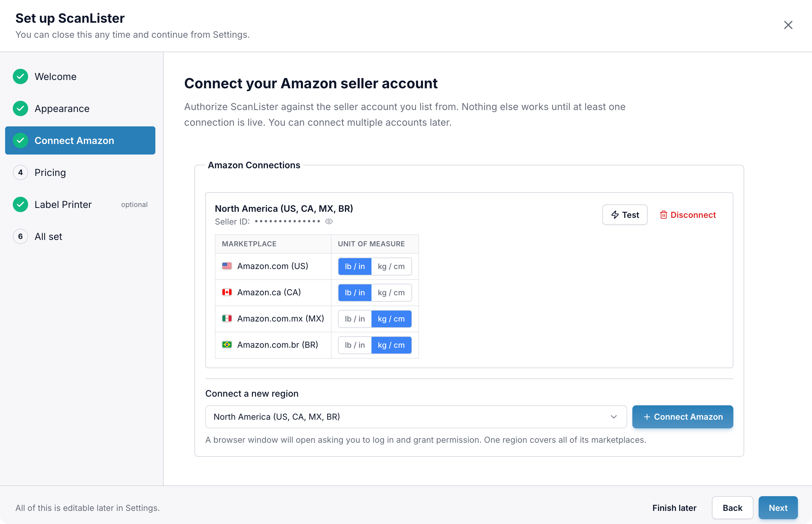This screenshot has width=812, height=524.
Task: Click the green check icon beside Welcome
Action: 20,76
